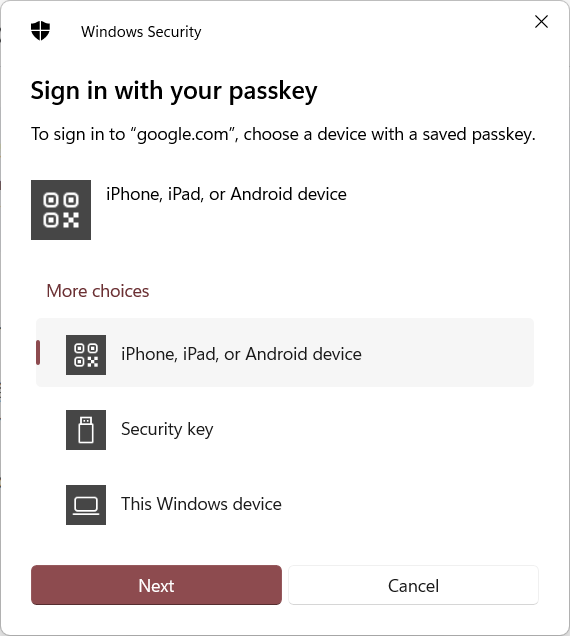Click the USB security key icon
Image resolution: width=570 pixels, height=636 pixels.
(86, 430)
